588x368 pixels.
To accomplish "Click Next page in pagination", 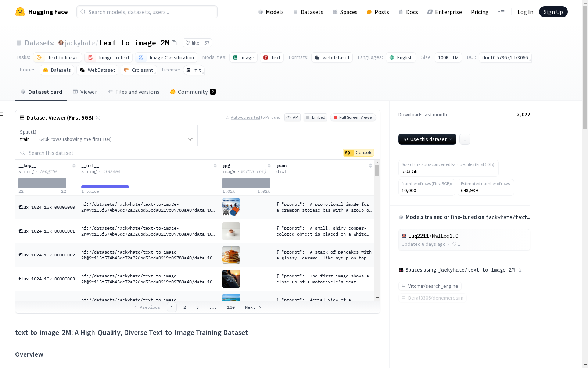I will click(x=253, y=307).
